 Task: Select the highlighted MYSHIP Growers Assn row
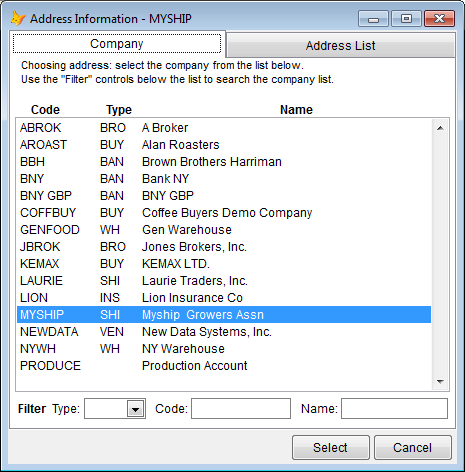click(224, 315)
